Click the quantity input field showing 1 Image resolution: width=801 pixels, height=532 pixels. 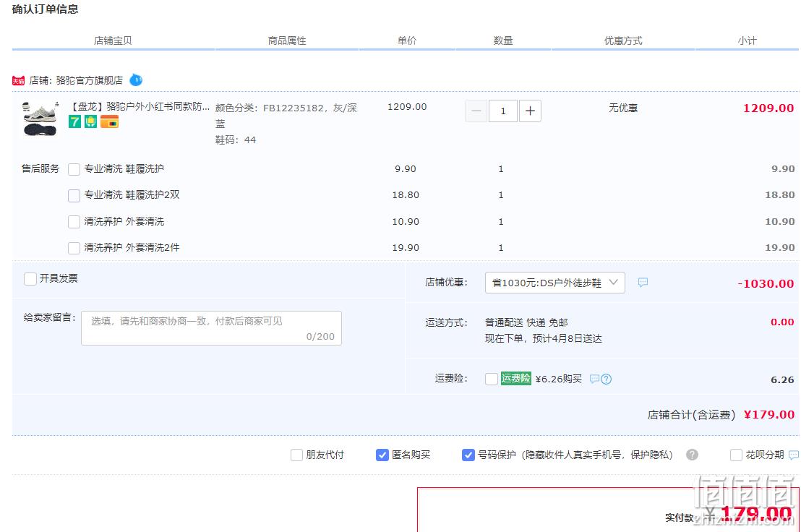(x=503, y=111)
